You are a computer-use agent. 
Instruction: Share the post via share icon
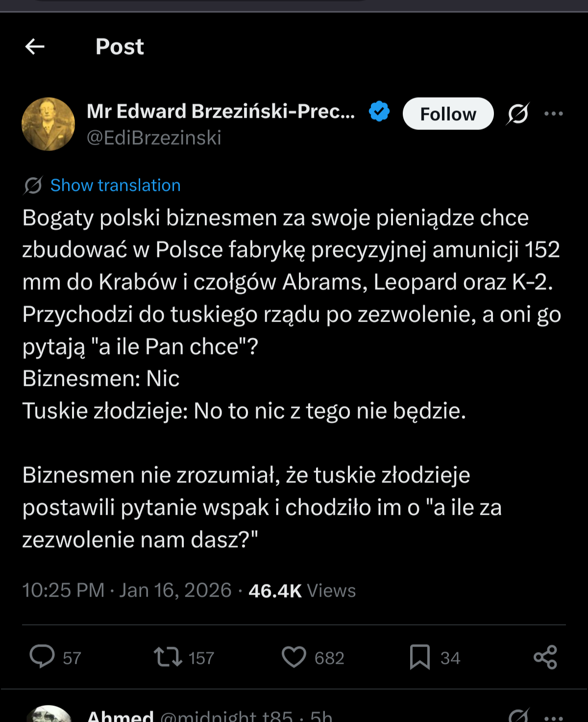click(545, 657)
